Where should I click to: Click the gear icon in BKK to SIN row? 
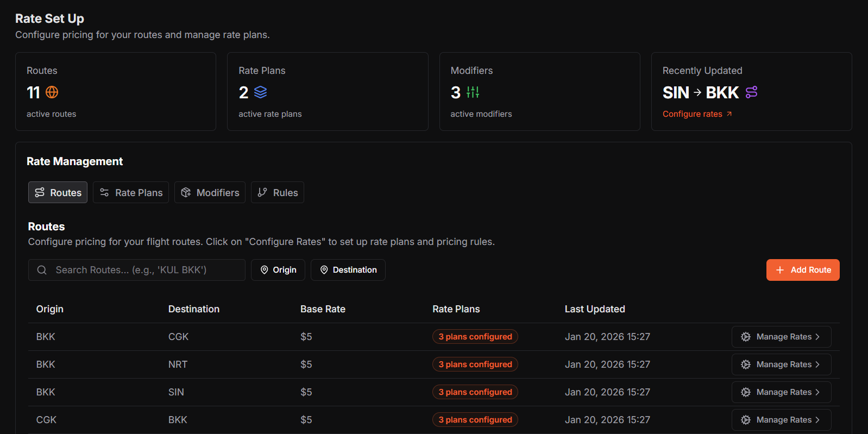pos(746,392)
